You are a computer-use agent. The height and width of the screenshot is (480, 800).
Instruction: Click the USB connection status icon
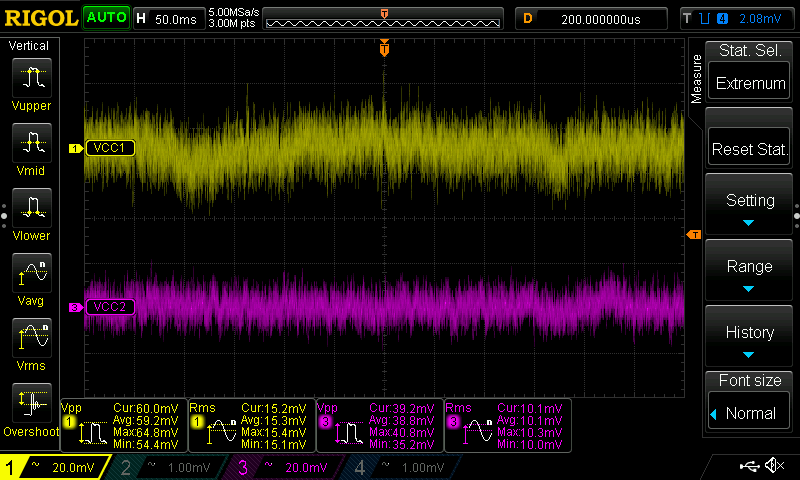point(749,465)
